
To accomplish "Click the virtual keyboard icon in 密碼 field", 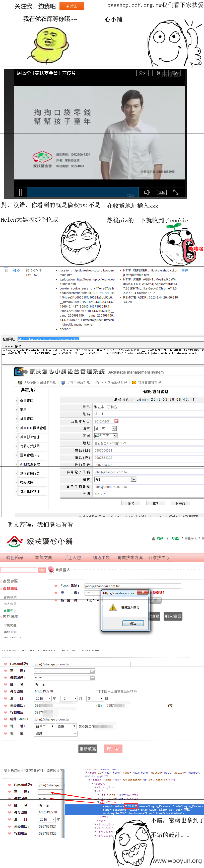I will (x=92, y=671).
